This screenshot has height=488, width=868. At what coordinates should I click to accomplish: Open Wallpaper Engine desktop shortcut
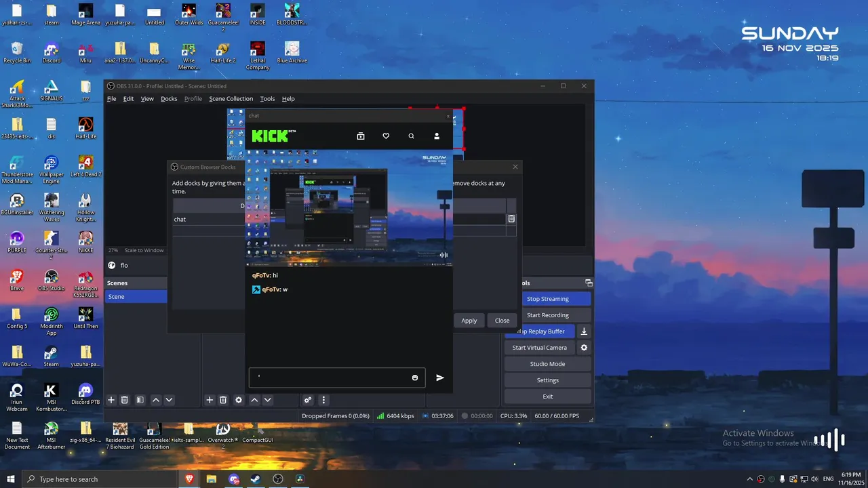point(51,169)
